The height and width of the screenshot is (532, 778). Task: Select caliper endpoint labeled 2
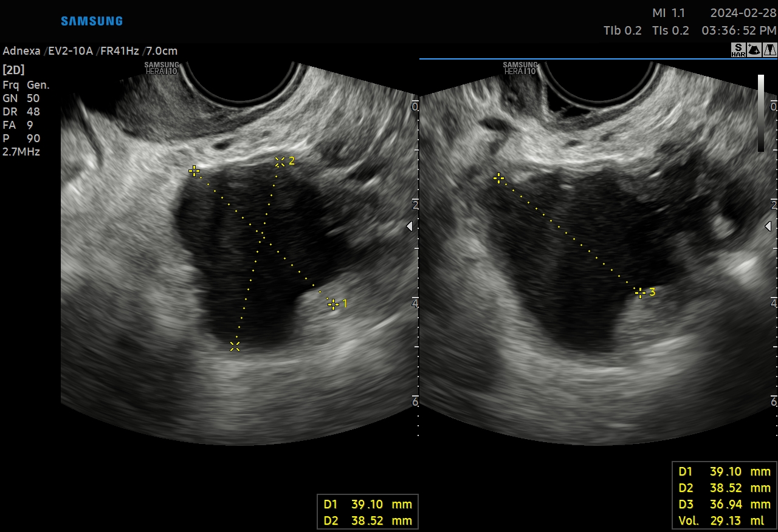pyautogui.click(x=280, y=162)
